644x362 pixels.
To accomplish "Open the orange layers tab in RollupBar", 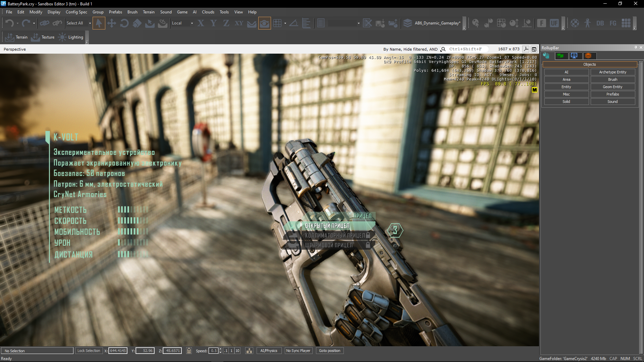I will click(x=588, y=56).
